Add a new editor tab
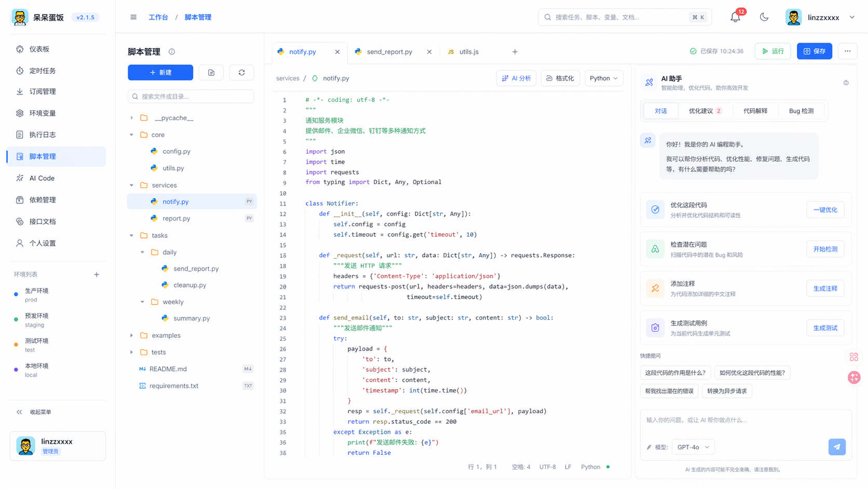868x489 pixels. pos(515,52)
